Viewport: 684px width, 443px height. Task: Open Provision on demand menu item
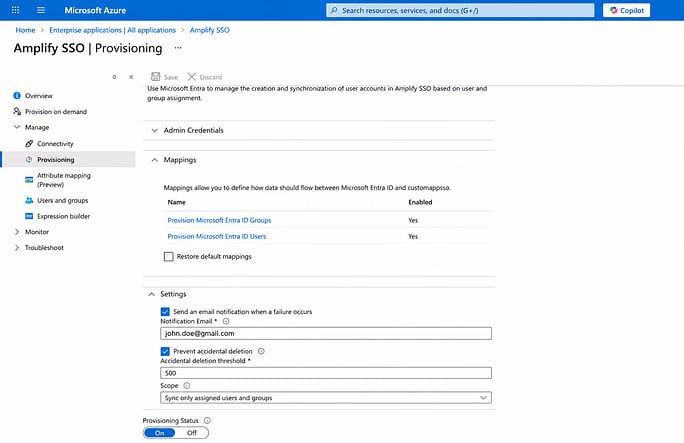click(x=56, y=112)
